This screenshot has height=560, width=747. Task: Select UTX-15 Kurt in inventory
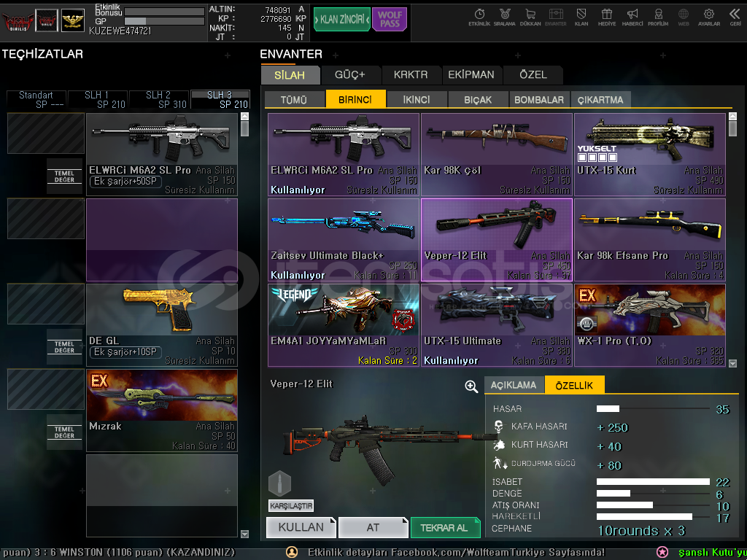650,155
